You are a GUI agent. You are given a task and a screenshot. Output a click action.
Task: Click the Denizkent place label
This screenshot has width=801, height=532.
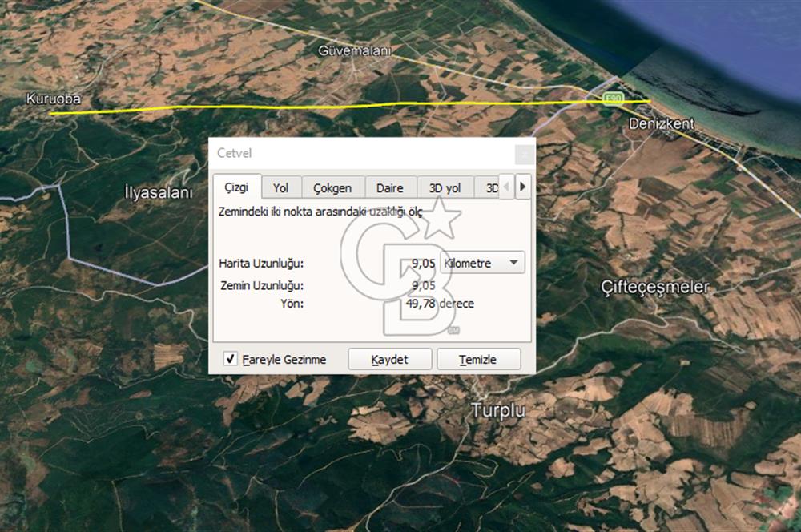click(x=662, y=124)
